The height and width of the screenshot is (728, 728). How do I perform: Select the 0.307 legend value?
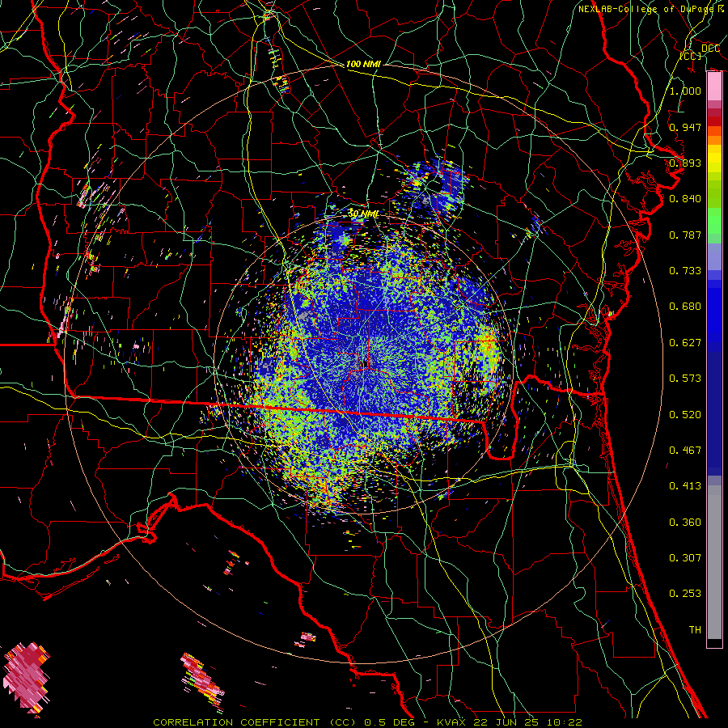tap(685, 558)
